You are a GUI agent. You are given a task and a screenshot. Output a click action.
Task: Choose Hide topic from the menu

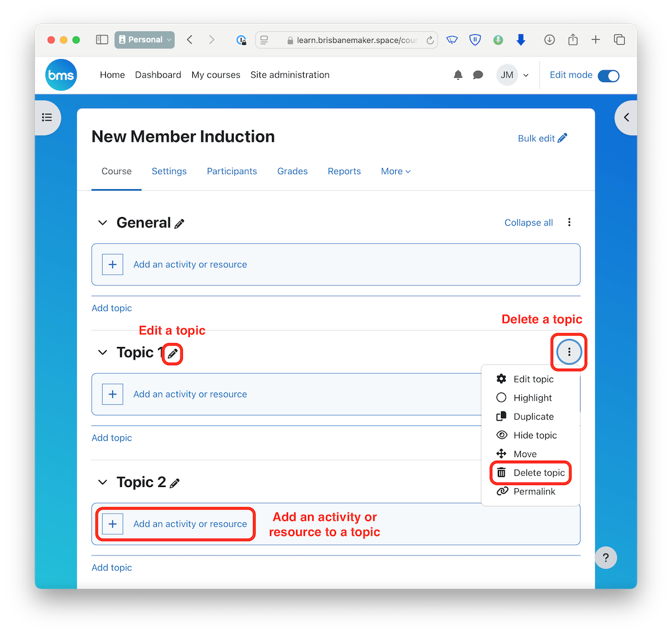[534, 435]
